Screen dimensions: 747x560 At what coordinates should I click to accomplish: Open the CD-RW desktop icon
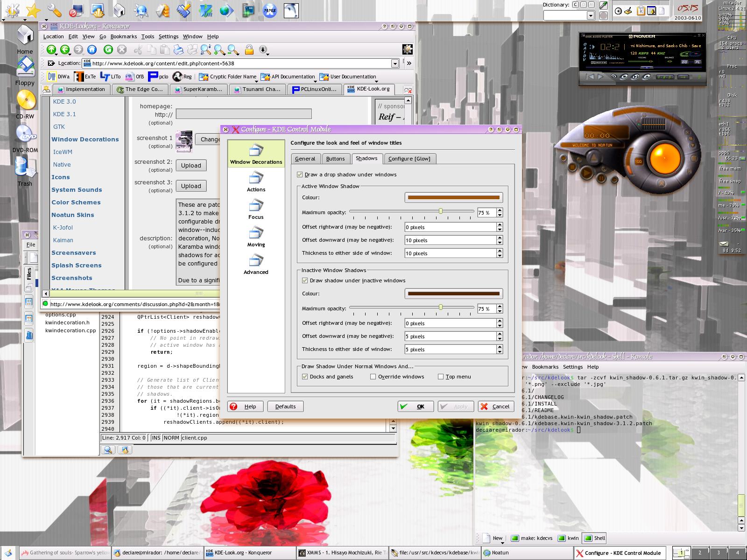(x=25, y=104)
